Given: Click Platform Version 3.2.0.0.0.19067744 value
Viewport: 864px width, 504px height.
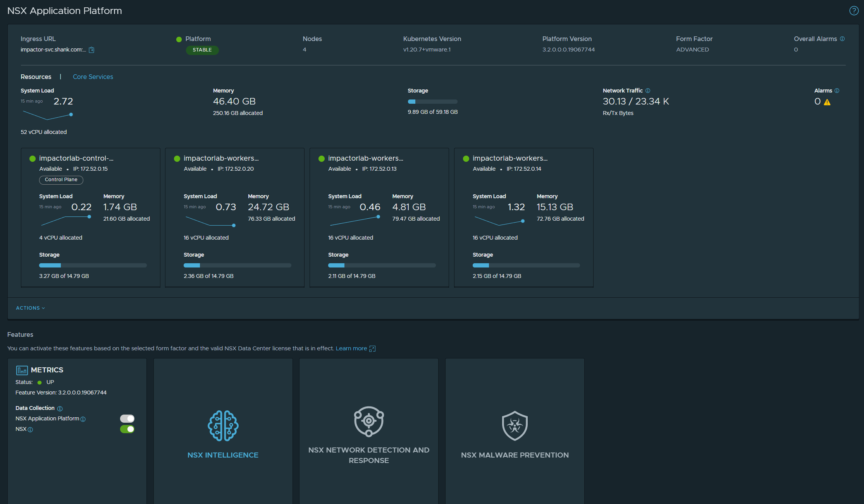Looking at the screenshot, I should [568, 50].
